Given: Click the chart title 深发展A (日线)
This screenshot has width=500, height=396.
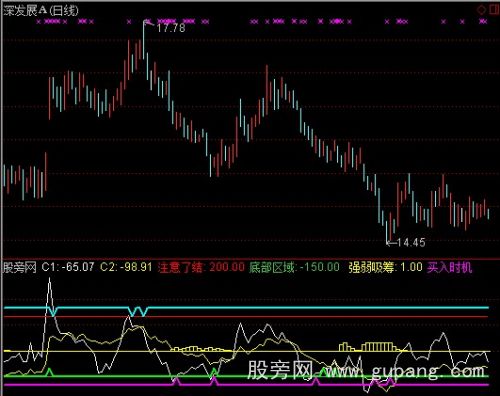Looking at the screenshot, I should pyautogui.click(x=41, y=11).
